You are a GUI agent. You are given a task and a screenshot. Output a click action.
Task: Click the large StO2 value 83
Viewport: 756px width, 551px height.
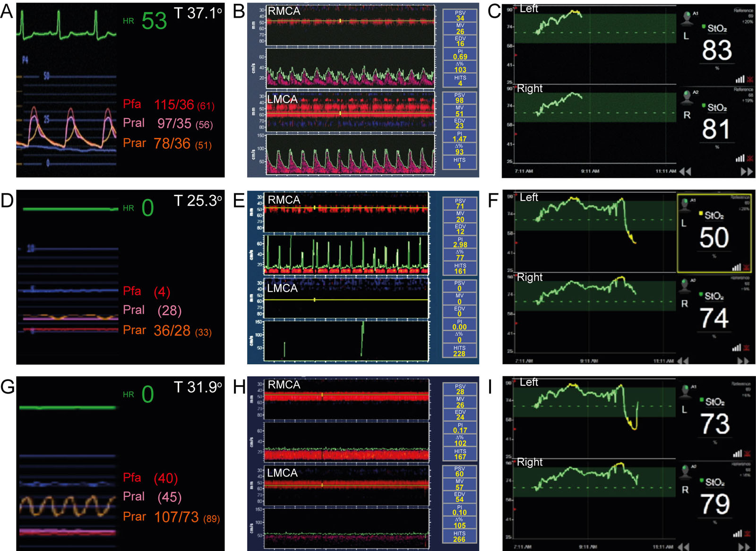[717, 50]
